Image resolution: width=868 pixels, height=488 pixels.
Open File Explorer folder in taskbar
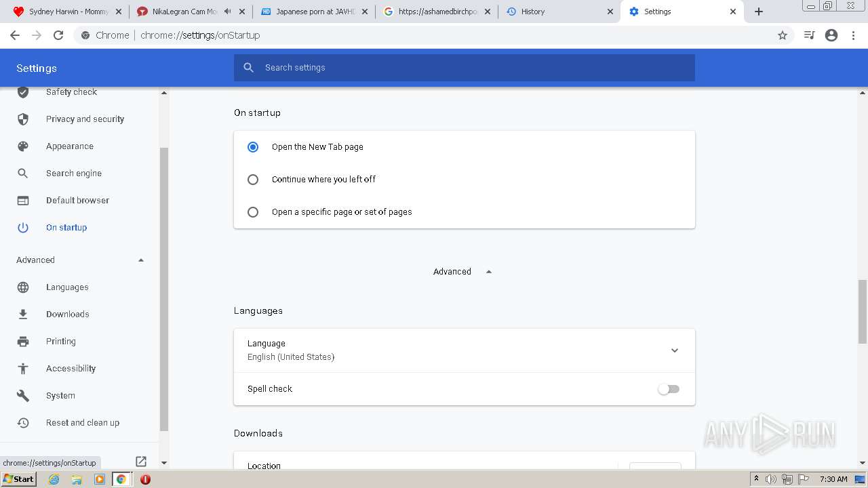[77, 479]
